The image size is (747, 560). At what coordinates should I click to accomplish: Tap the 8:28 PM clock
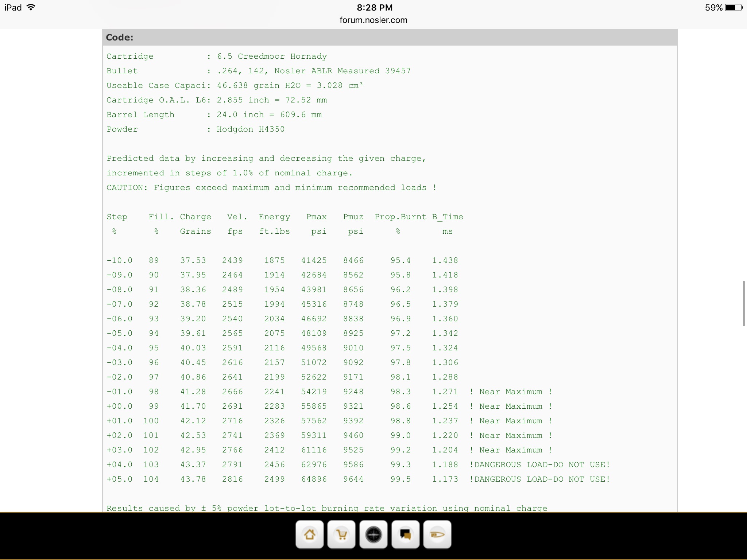[x=375, y=7]
